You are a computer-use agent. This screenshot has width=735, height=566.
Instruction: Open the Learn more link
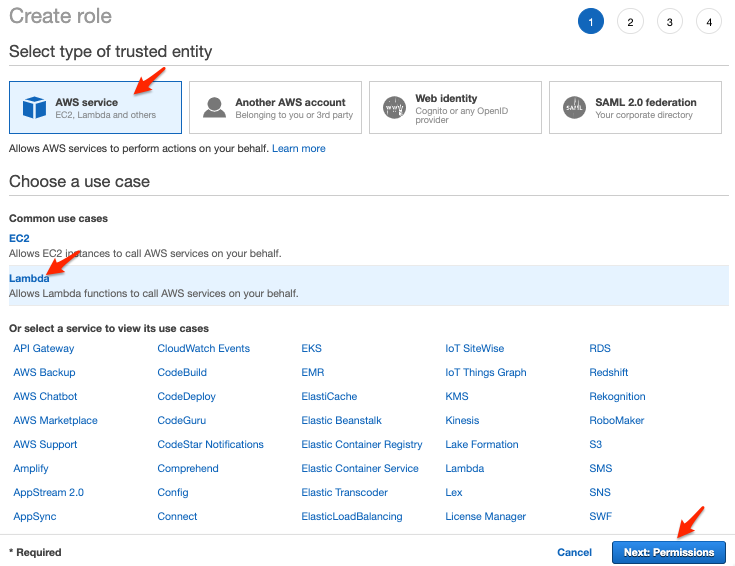coord(299,148)
